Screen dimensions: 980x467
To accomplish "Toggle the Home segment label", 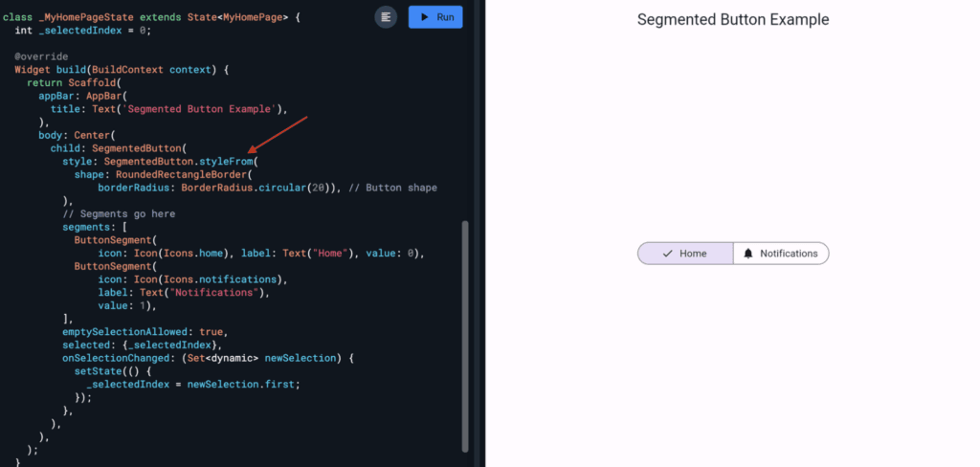I will (693, 254).
